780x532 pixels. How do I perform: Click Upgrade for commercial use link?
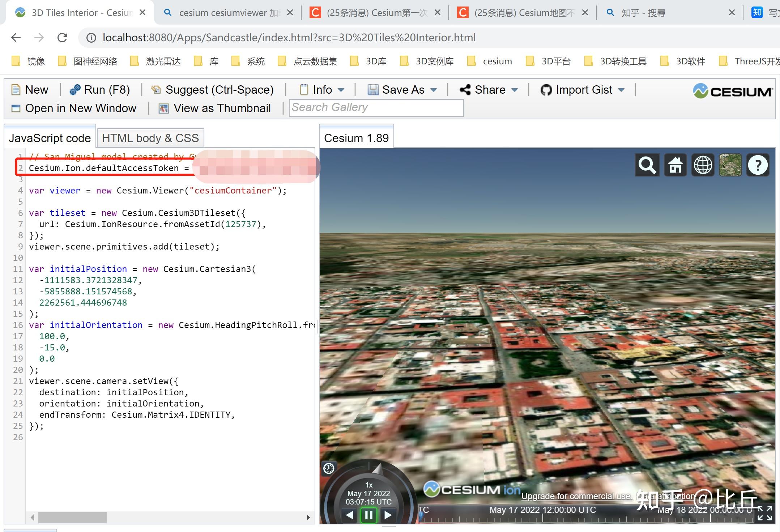point(576,496)
